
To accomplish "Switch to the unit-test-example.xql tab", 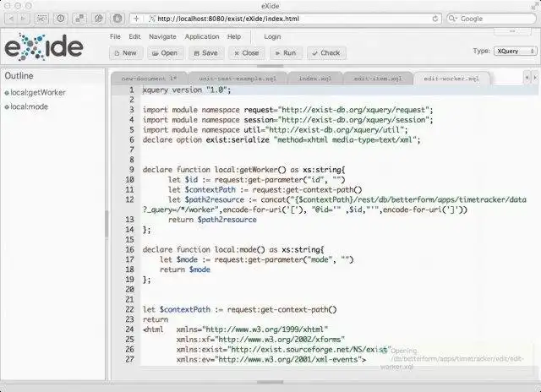I will coord(238,79).
